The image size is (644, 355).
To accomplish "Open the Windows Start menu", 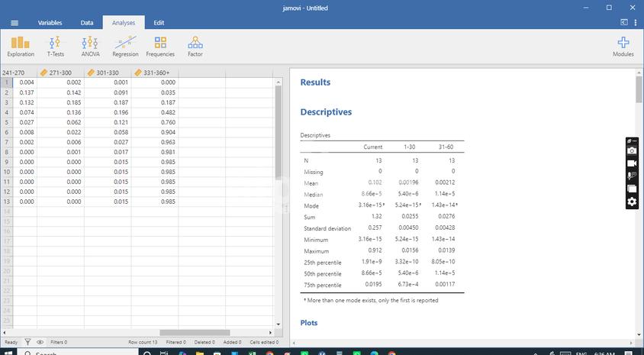I will [x=8, y=353].
